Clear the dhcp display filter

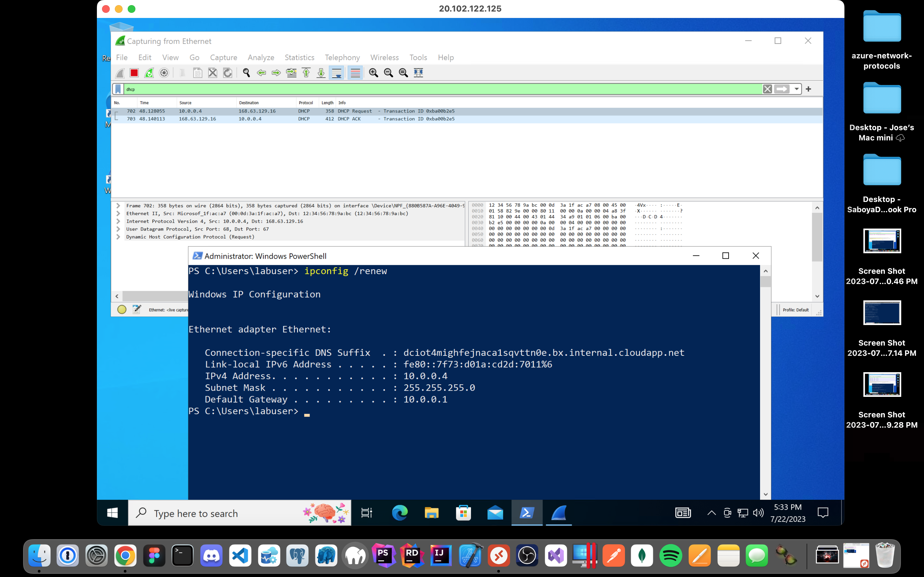point(767,89)
